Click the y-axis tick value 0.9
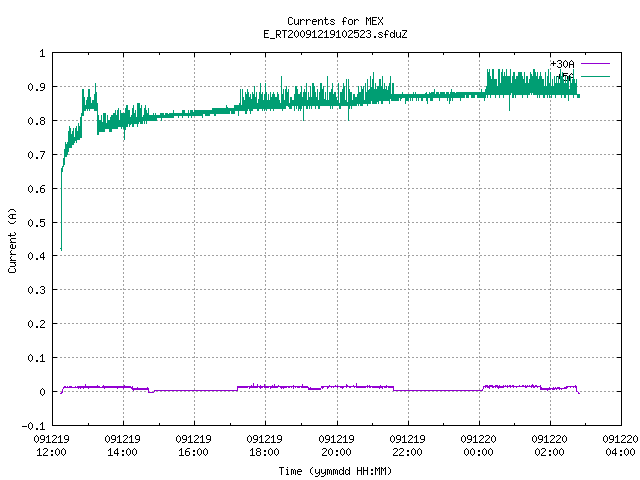 [36, 87]
